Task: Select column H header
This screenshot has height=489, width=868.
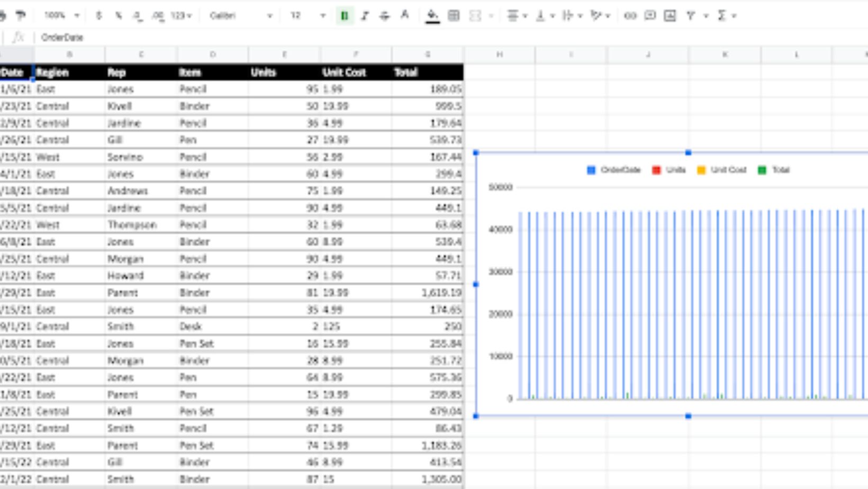Action: (x=500, y=55)
